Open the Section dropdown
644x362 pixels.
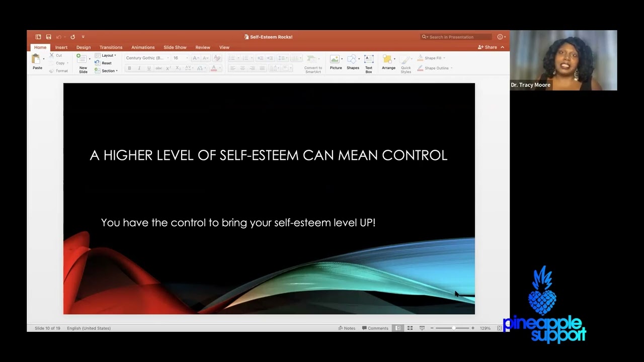pyautogui.click(x=106, y=71)
